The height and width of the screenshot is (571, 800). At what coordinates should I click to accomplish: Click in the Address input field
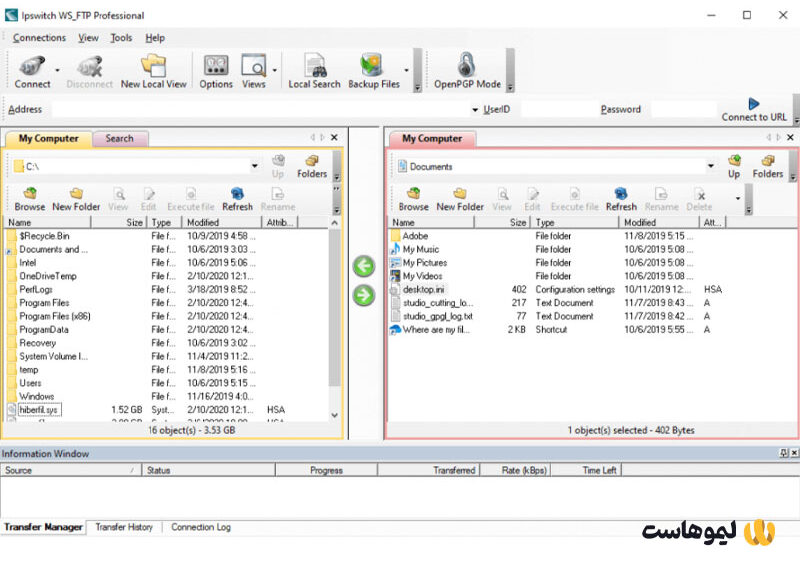(x=260, y=110)
